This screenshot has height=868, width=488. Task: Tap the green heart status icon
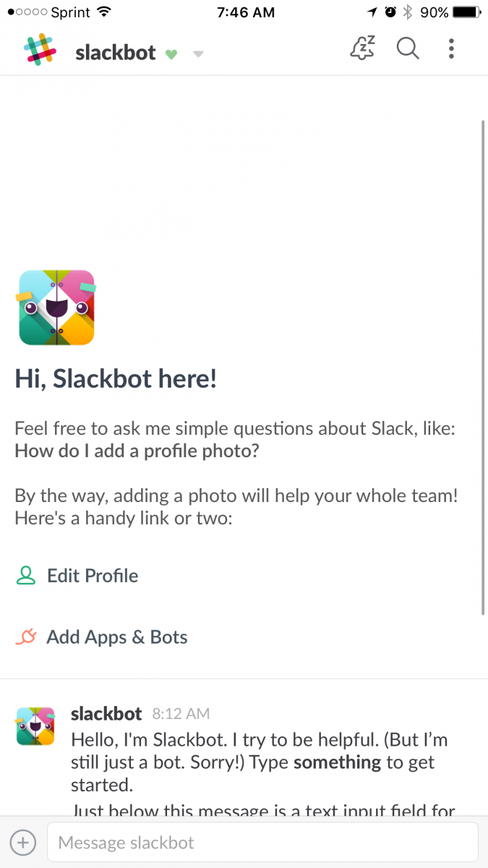pos(171,54)
